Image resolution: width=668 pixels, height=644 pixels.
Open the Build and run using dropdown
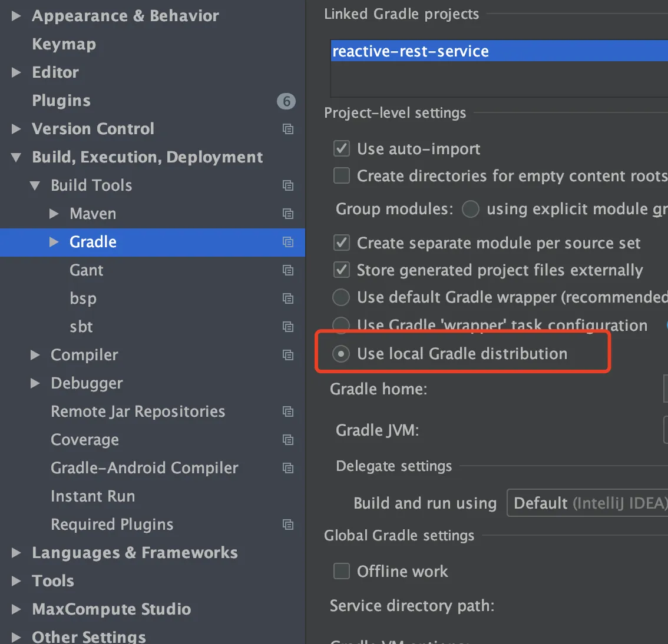[587, 503]
